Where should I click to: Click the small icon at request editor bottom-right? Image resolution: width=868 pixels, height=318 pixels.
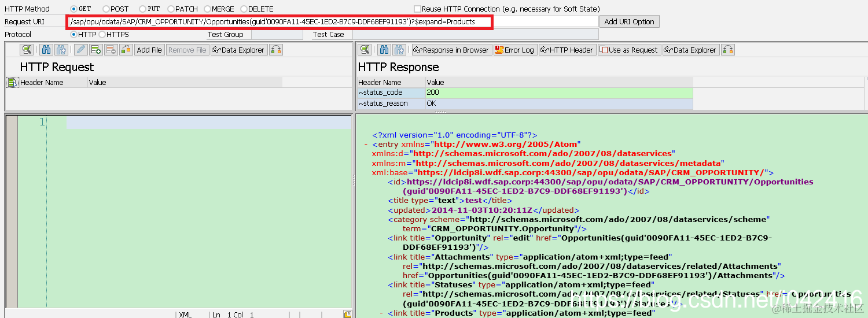click(347, 315)
